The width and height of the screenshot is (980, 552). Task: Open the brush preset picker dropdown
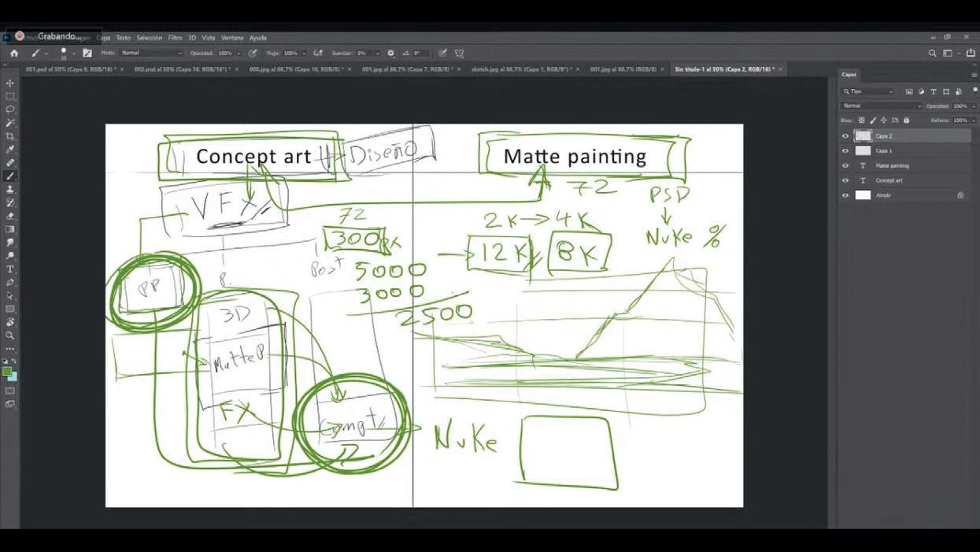[74, 54]
